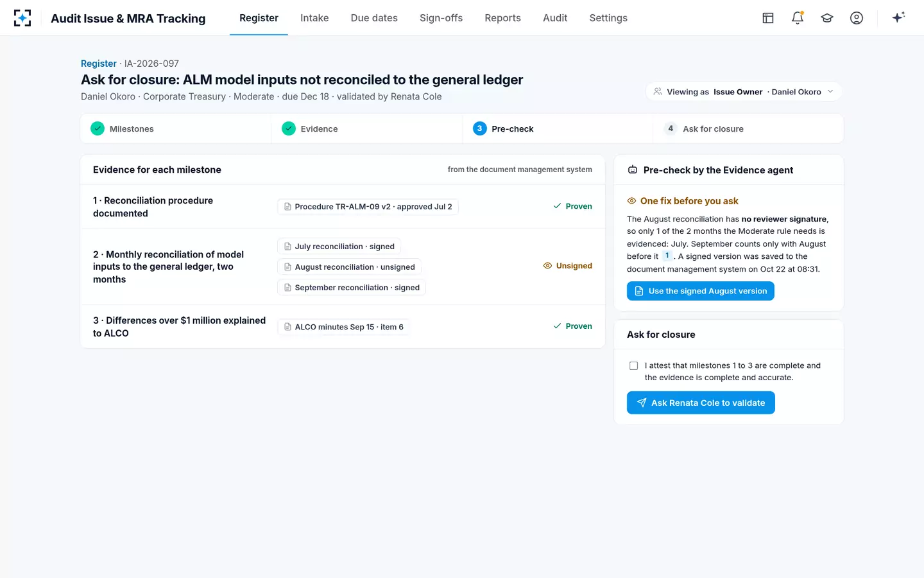Click the document icon on September reconciliation chip
Screen dimensions: 924x578
[x=287, y=288]
